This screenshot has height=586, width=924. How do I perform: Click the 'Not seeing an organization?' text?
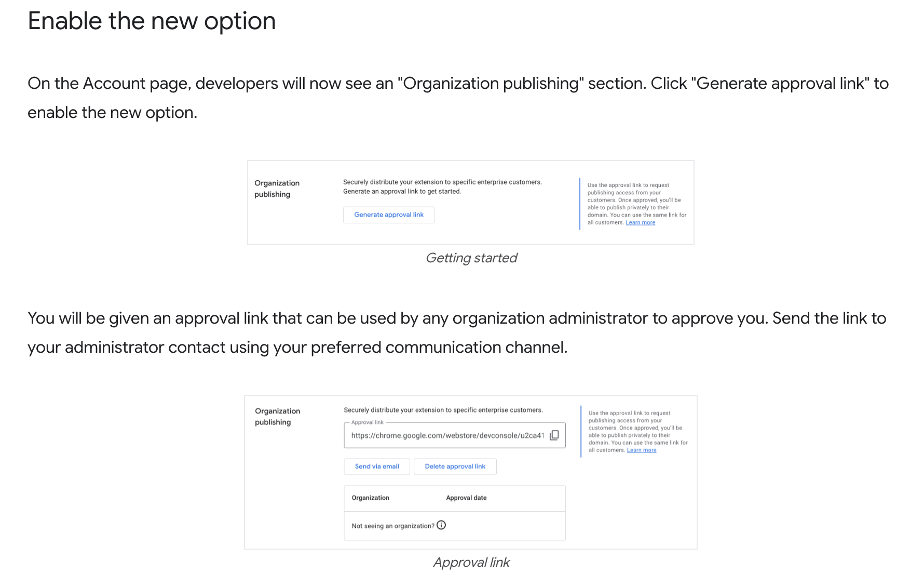coord(392,526)
